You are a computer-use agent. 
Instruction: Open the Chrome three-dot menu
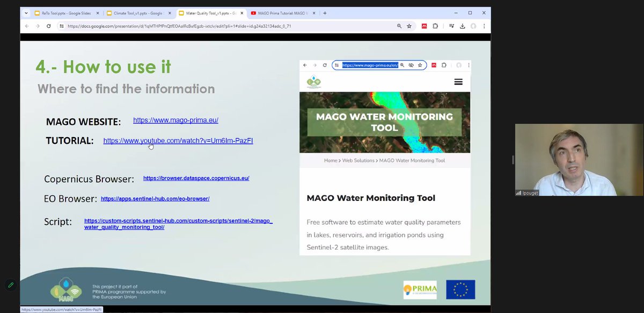pyautogui.click(x=484, y=26)
